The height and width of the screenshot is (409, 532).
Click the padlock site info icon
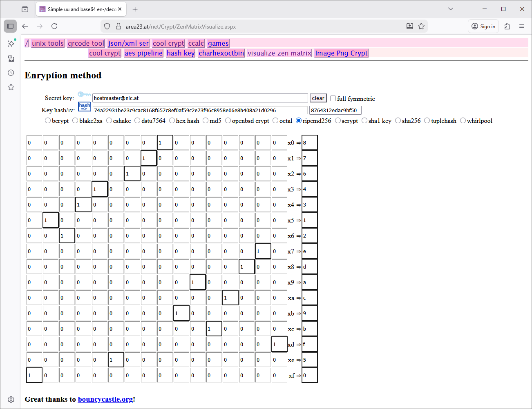118,26
